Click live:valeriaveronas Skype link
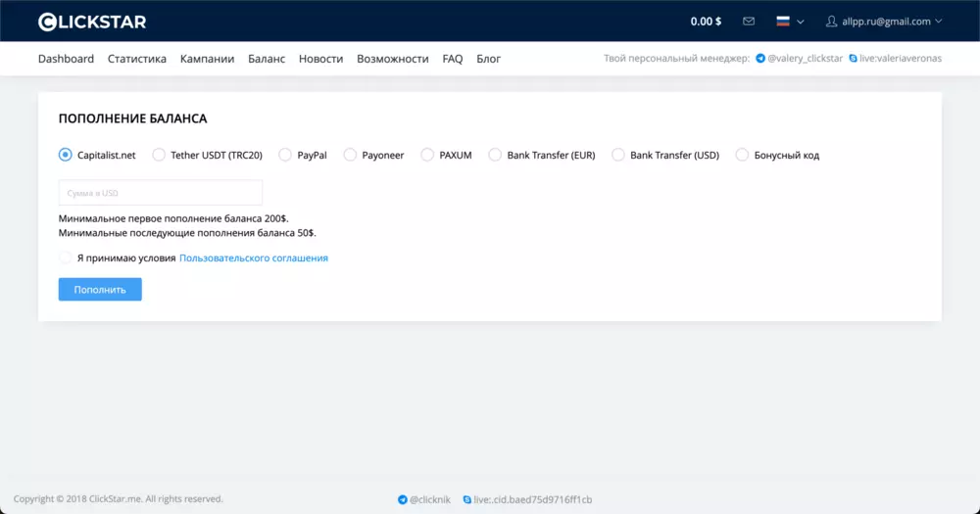 pos(900,58)
